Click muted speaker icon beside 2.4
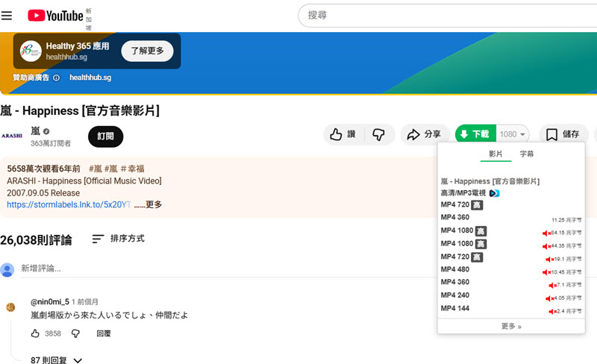 tap(553, 312)
